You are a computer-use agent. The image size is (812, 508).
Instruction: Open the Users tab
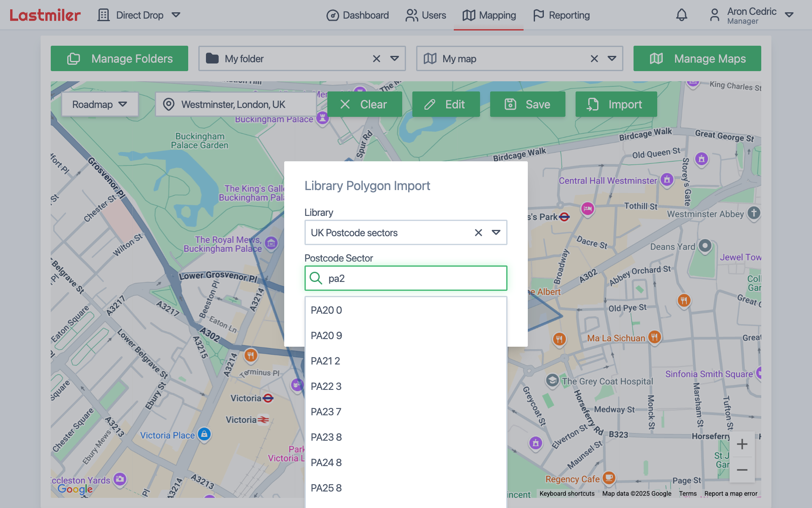tap(425, 15)
